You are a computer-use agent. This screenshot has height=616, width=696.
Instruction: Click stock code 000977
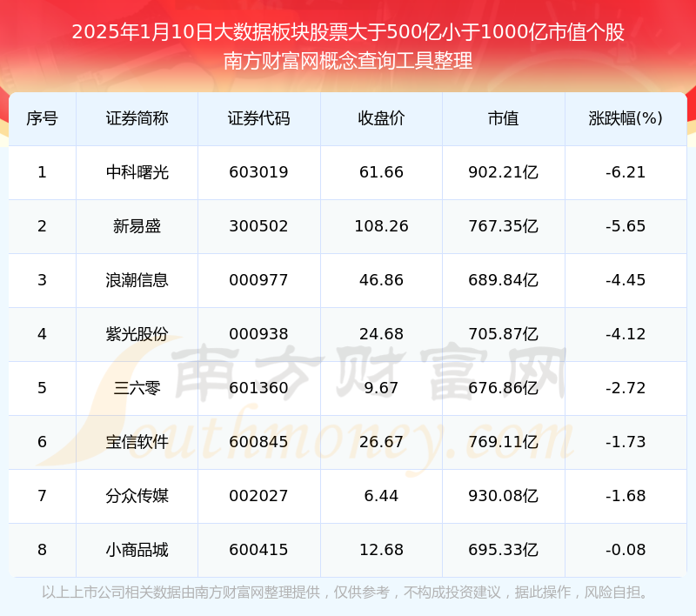click(258, 280)
